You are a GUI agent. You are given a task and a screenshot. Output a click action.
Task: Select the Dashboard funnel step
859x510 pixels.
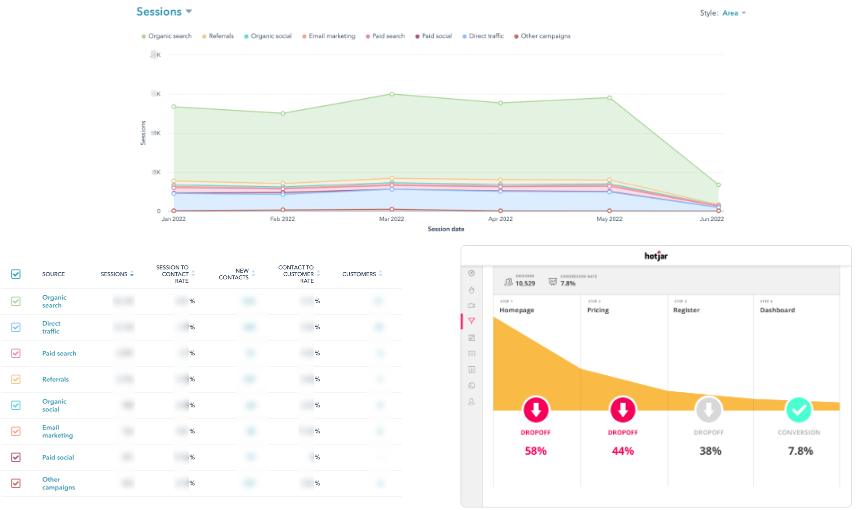tap(776, 310)
